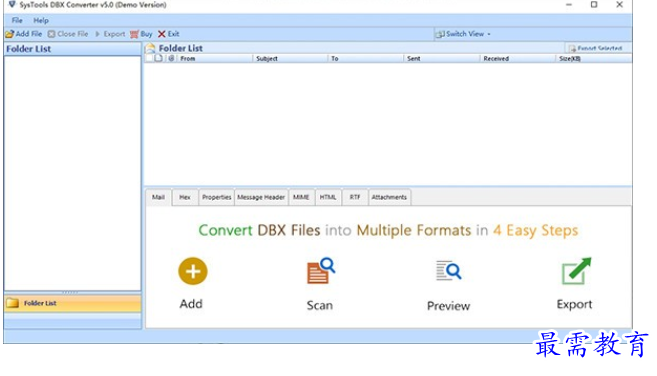
Task: Click the red Exit icon
Action: point(161,34)
